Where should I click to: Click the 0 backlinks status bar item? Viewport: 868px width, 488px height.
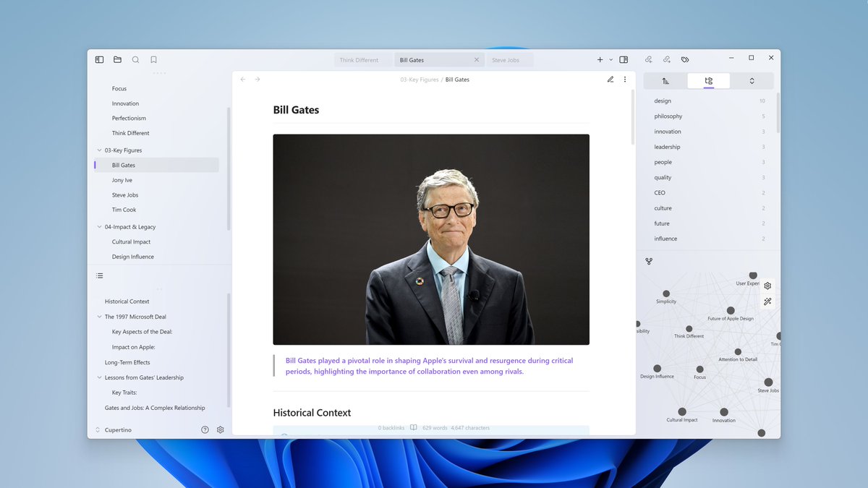click(391, 428)
